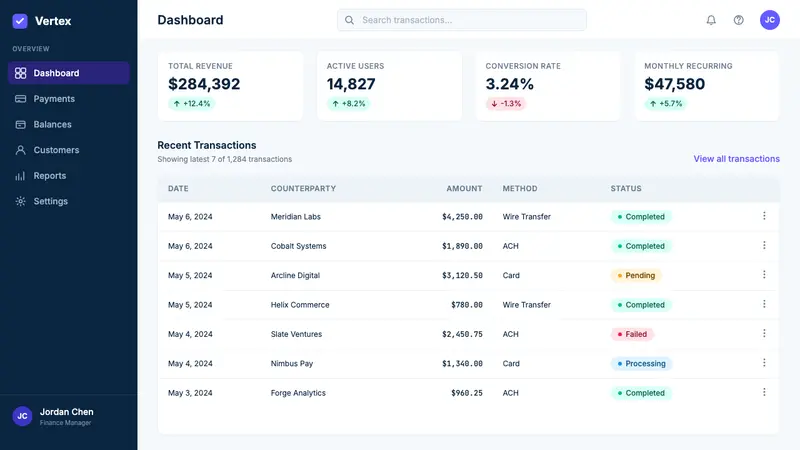Click the Arcline Digital counterparty cell

(295, 275)
